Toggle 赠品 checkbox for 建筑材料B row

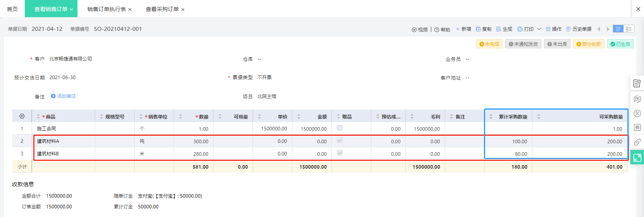(x=340, y=153)
